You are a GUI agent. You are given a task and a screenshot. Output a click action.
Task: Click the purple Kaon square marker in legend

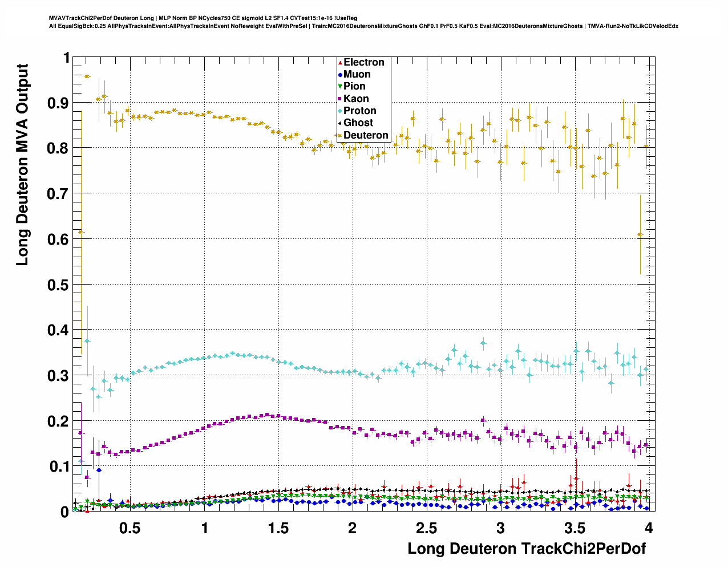[x=340, y=99]
